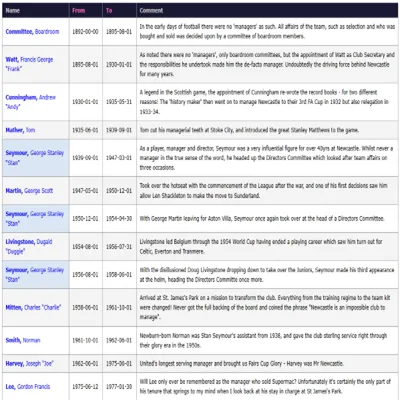
Task: Open Cunningham, Andrew "Andy" profile link
Action: tap(31, 102)
